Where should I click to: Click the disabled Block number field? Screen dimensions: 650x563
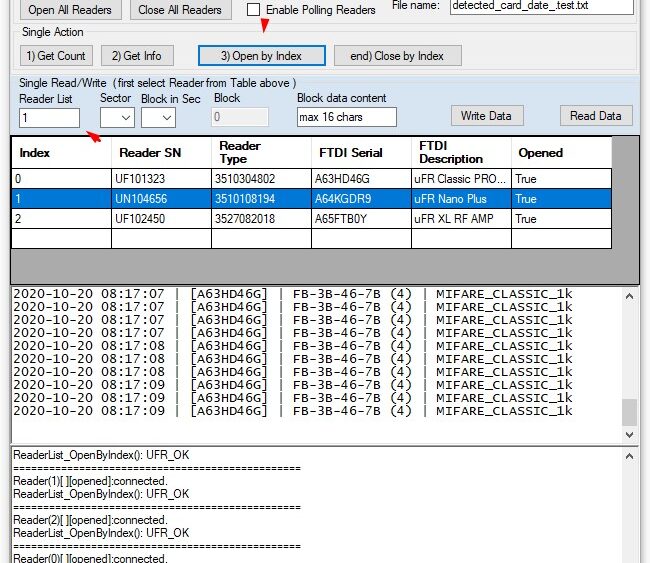[x=240, y=117]
